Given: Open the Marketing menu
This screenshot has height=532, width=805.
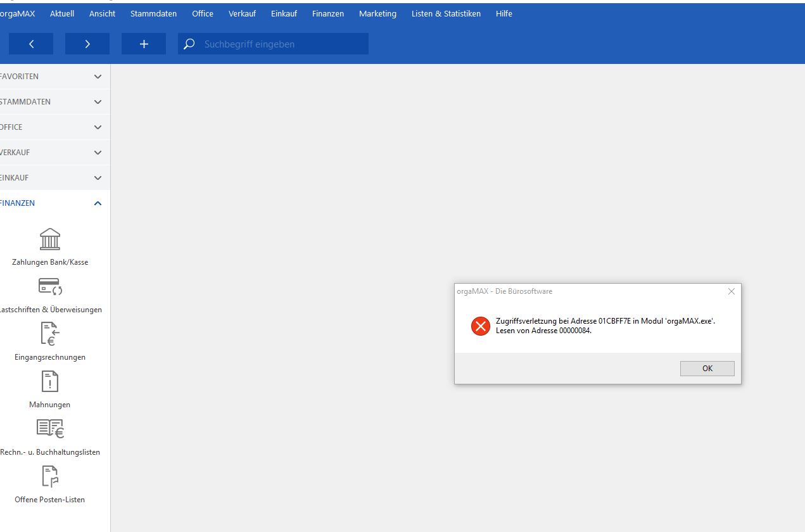Looking at the screenshot, I should [x=377, y=13].
